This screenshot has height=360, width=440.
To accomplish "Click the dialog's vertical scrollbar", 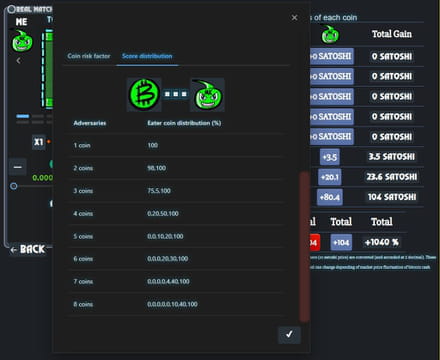I will pos(304,246).
